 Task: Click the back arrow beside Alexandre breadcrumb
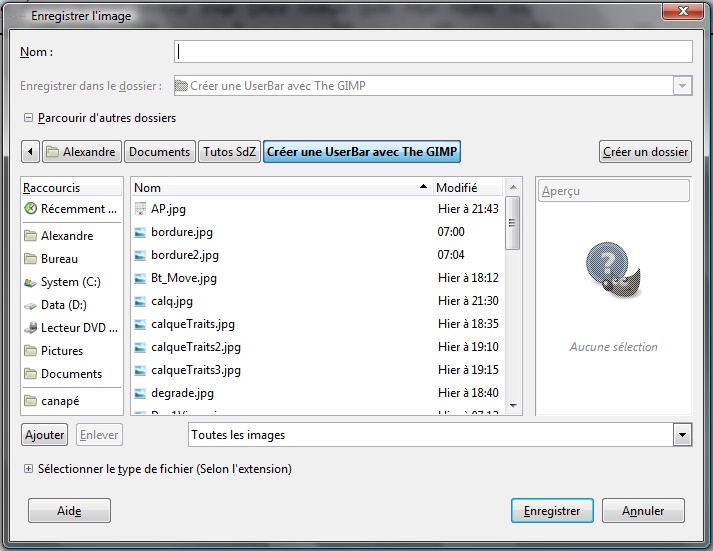(30, 152)
